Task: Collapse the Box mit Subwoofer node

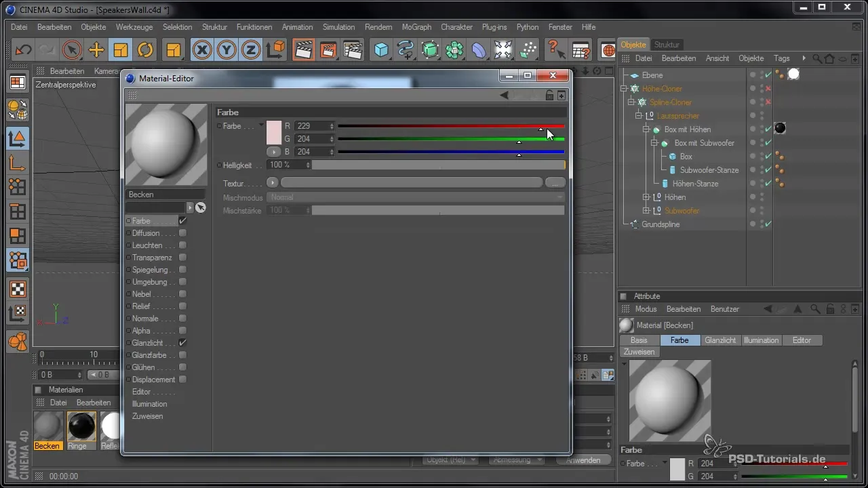Action: tap(654, 143)
